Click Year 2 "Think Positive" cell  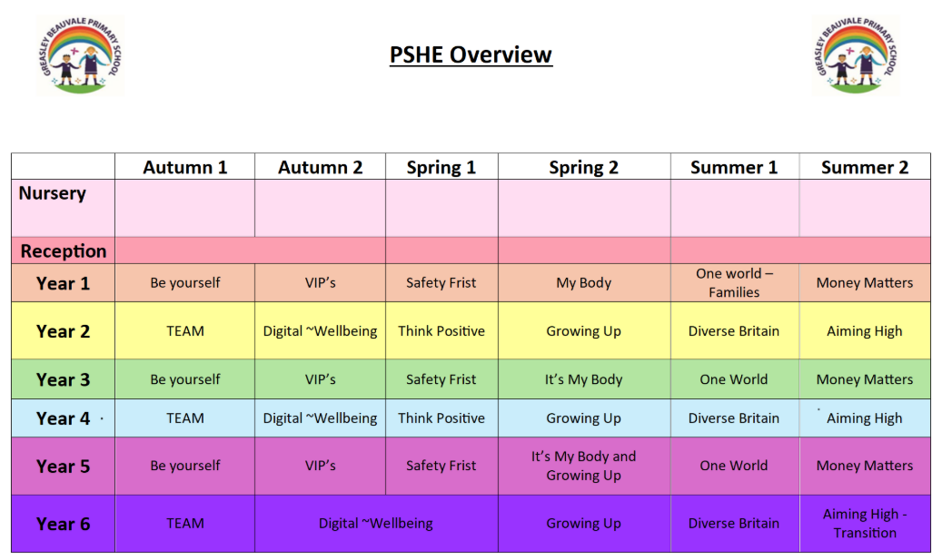pyautogui.click(x=441, y=331)
